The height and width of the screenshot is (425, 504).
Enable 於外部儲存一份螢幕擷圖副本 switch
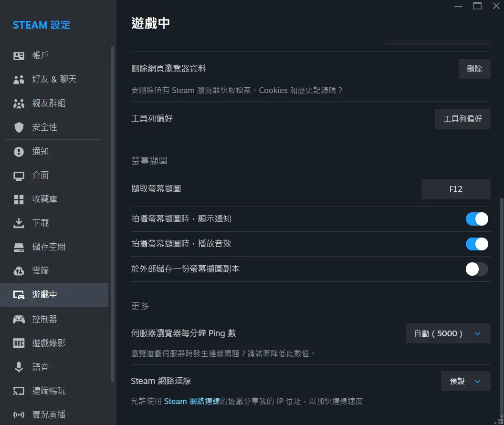[x=477, y=269]
